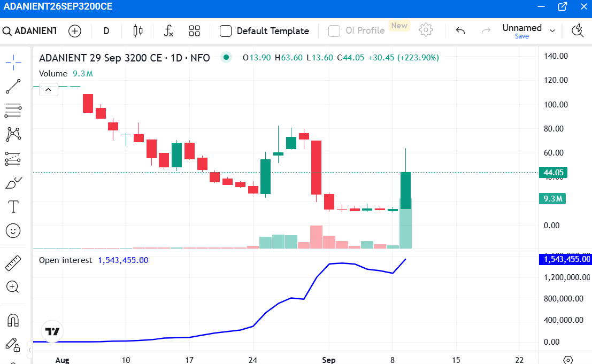The width and height of the screenshot is (592, 364).
Task: Select the Volume indicator label
Action: click(x=53, y=74)
